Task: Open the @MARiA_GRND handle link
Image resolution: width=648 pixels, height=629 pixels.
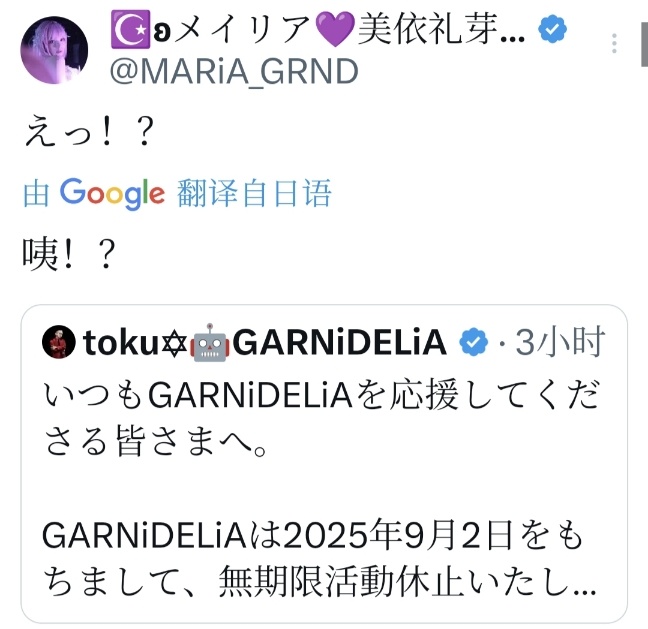Action: pyautogui.click(x=234, y=71)
